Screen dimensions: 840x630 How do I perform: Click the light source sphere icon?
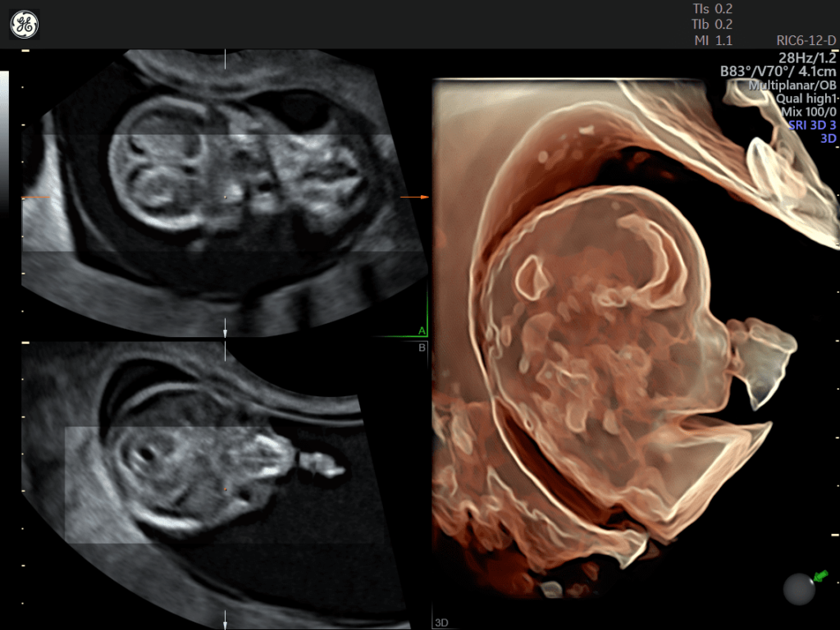[798, 589]
